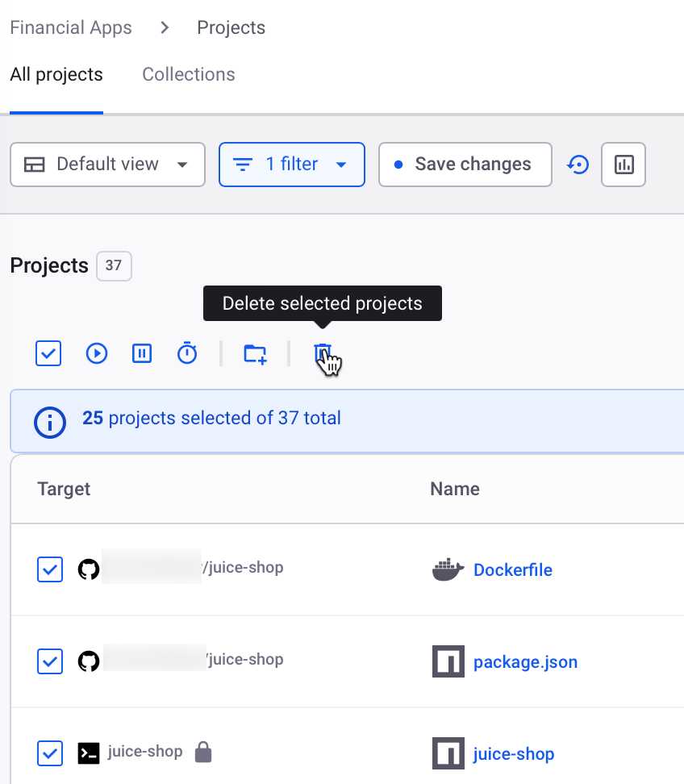Image resolution: width=684 pixels, height=784 pixels.
Task: Click the info icon in the selection banner
Action: (49, 422)
